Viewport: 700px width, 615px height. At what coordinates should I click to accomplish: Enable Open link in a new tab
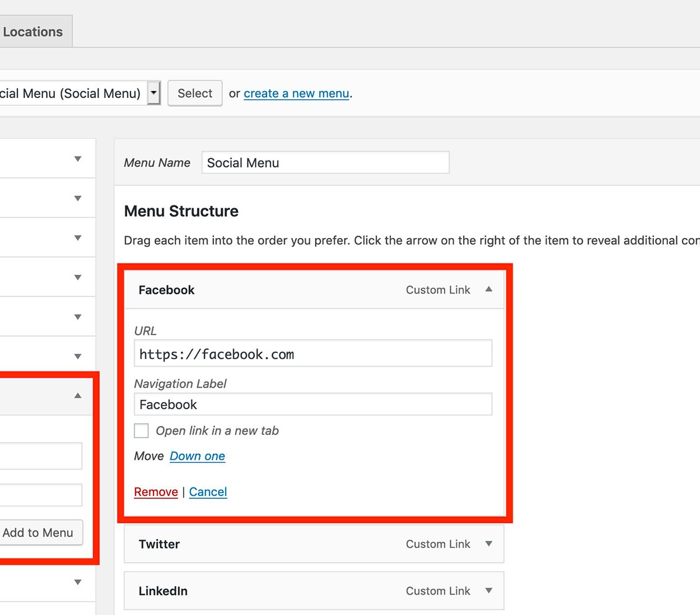point(141,431)
